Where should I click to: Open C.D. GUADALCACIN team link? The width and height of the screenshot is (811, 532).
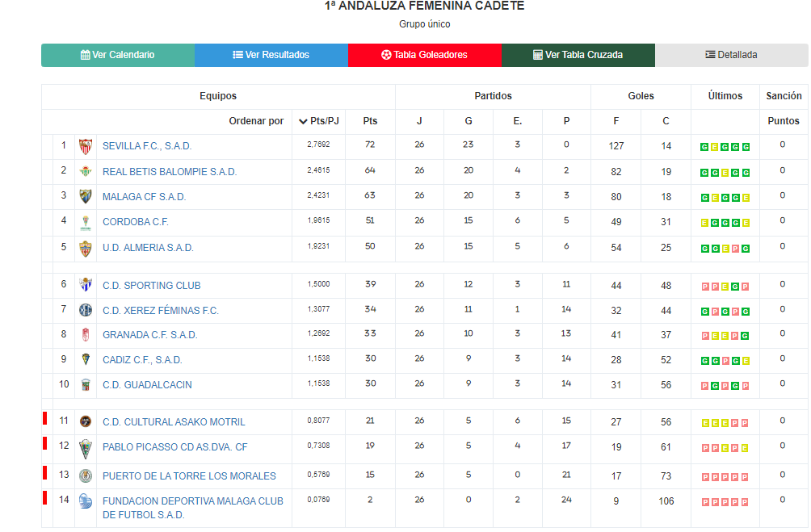point(147,385)
